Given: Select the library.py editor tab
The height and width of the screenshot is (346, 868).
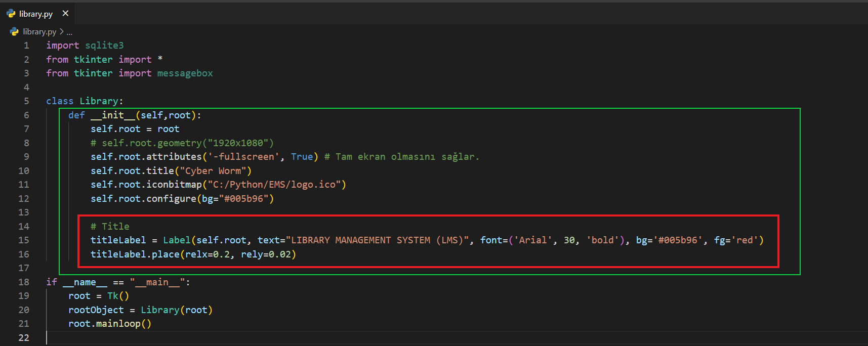Looking at the screenshot, I should coord(36,14).
